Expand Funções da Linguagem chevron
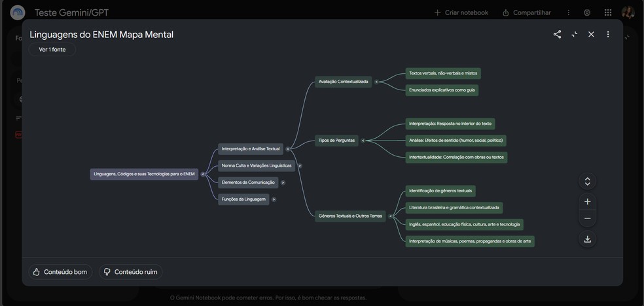The width and height of the screenshot is (644, 306). (x=274, y=199)
